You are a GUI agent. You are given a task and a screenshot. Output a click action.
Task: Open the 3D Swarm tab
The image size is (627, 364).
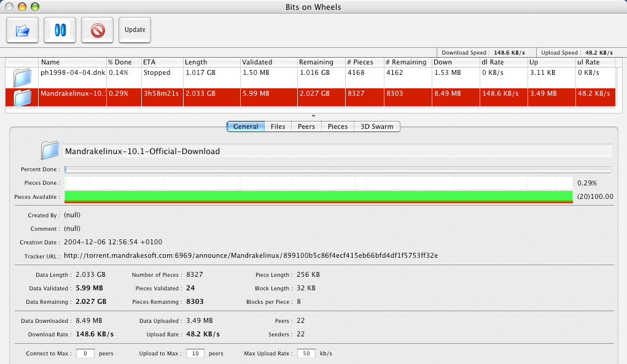click(x=376, y=126)
